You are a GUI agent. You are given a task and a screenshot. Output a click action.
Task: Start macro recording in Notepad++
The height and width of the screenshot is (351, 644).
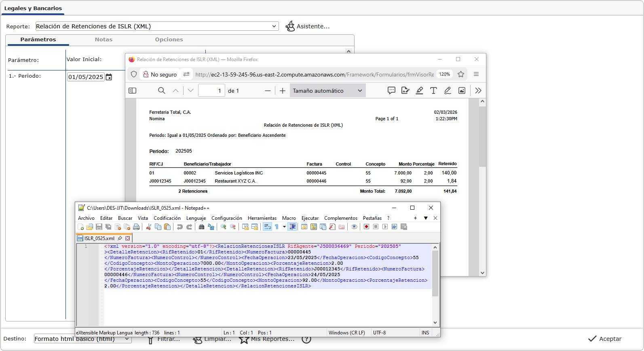(366, 227)
